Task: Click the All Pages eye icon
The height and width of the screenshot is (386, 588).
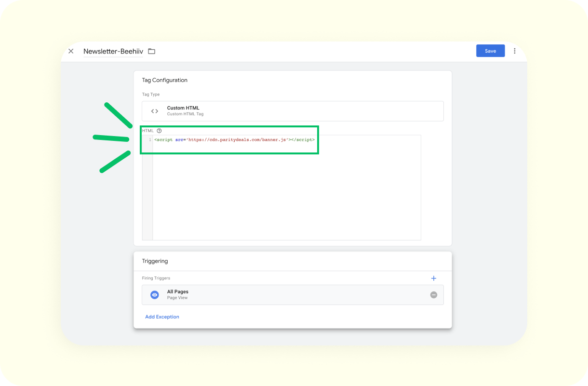Action: [x=155, y=295]
